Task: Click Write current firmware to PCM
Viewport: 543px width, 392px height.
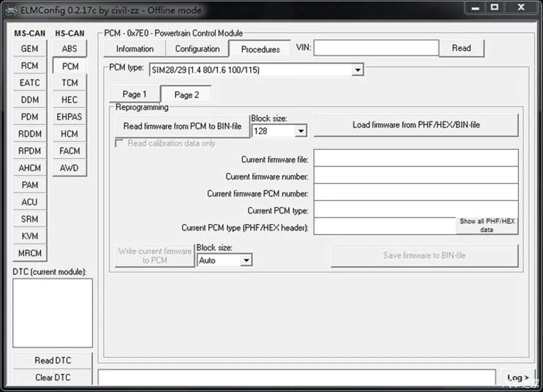Action: 155,256
